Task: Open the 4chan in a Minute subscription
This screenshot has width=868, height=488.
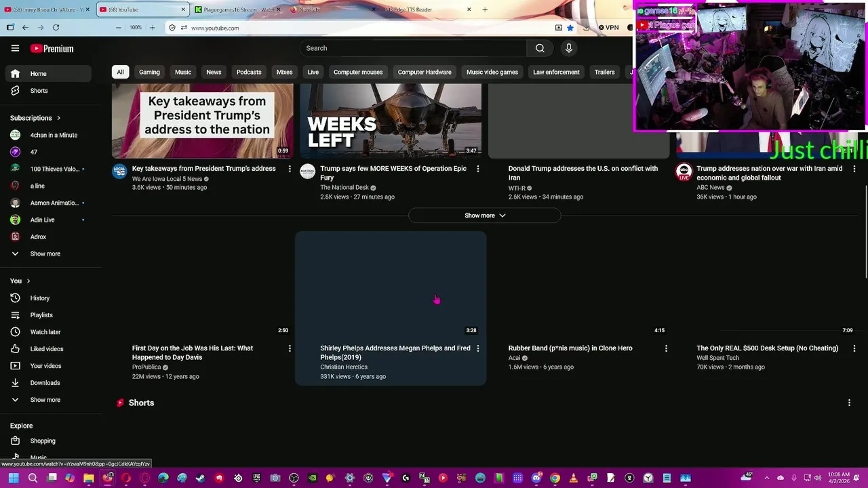Action: 48,135
